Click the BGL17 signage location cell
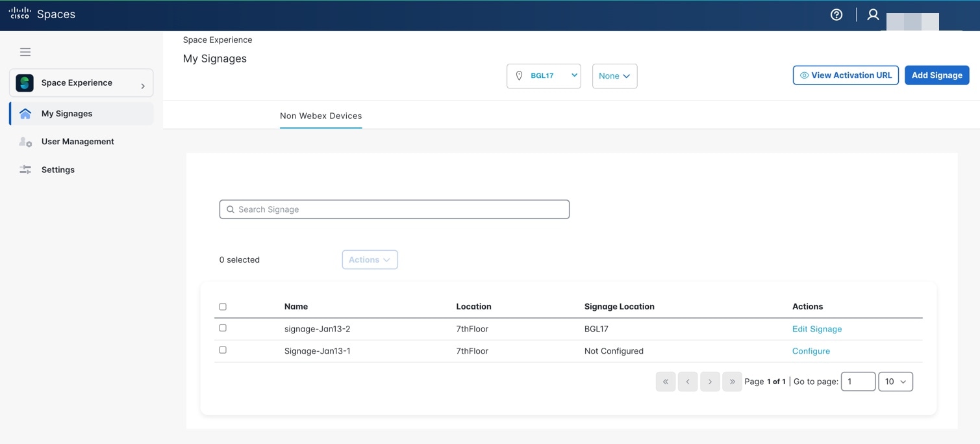Screen dimensions: 980x444 tap(596, 329)
